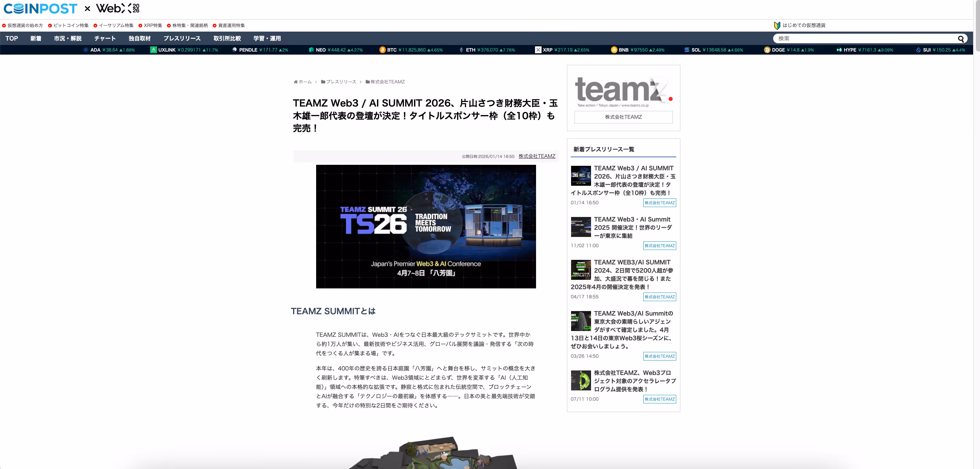The image size is (980, 469).
Task: Click the SOL solana icon in ticker
Action: (687, 50)
